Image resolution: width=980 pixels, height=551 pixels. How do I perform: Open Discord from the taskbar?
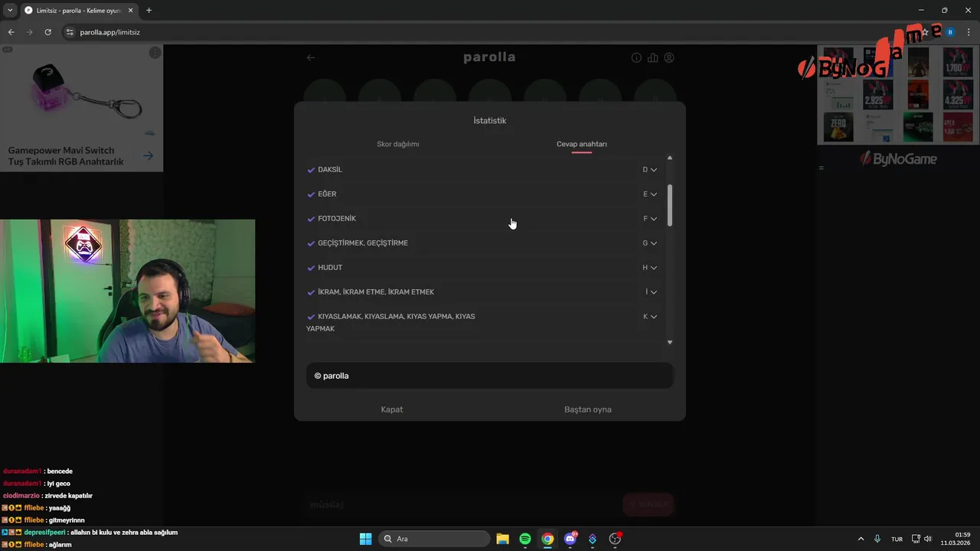point(570,539)
